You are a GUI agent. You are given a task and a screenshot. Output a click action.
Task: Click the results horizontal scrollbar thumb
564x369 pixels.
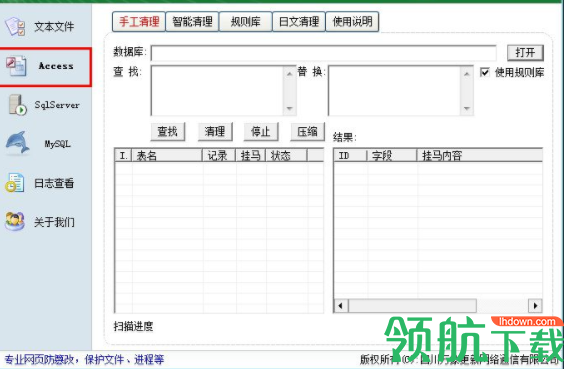412,306
